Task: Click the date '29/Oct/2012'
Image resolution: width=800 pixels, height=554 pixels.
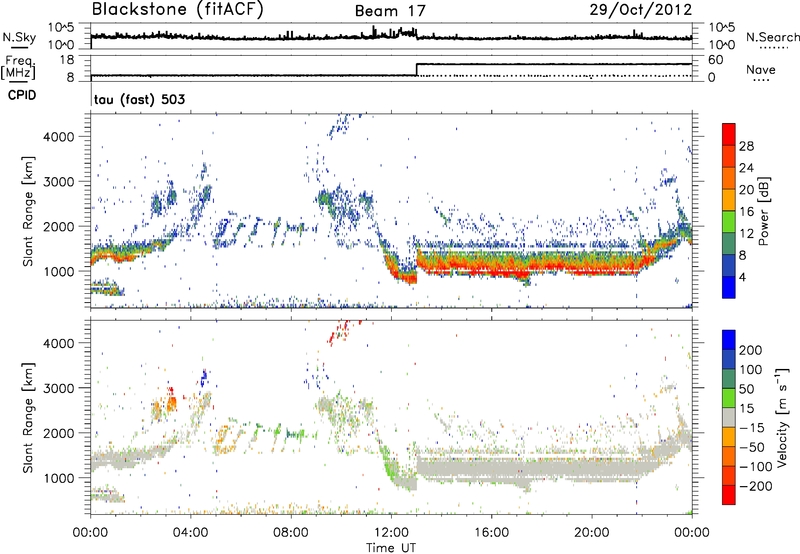Action: [x=641, y=10]
